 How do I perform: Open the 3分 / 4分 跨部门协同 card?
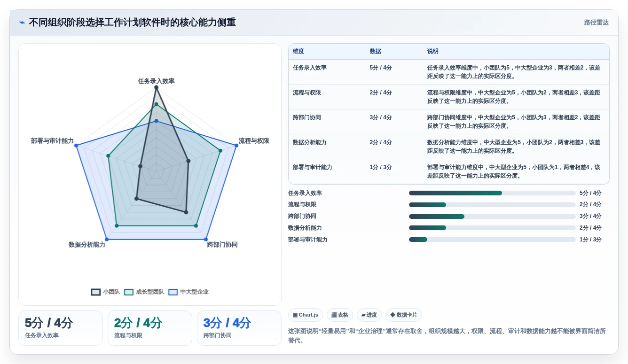point(239,328)
